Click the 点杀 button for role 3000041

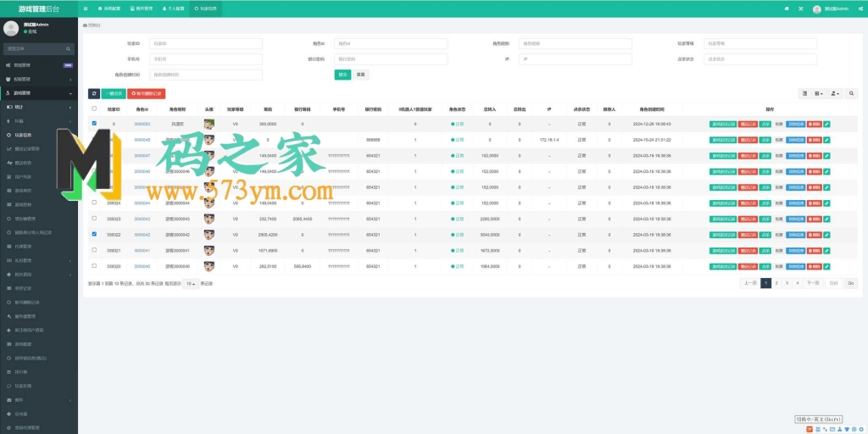[765, 250]
